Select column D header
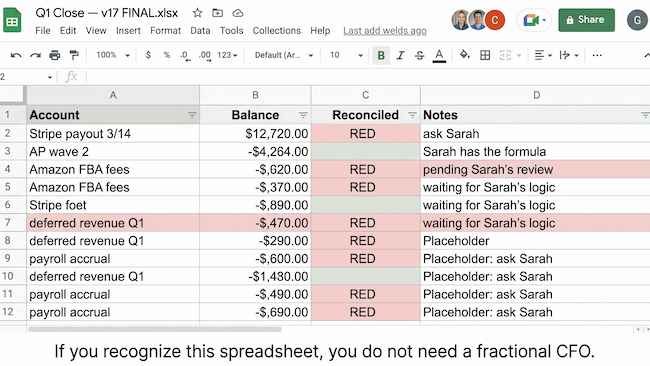 [x=536, y=95]
